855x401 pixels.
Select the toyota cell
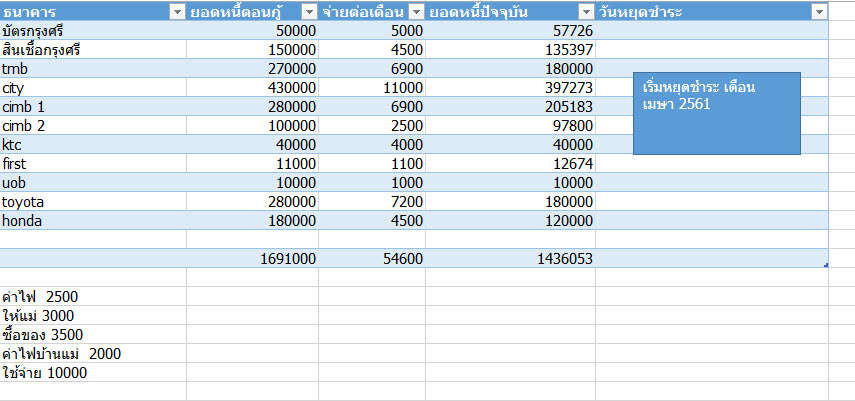tap(93, 202)
